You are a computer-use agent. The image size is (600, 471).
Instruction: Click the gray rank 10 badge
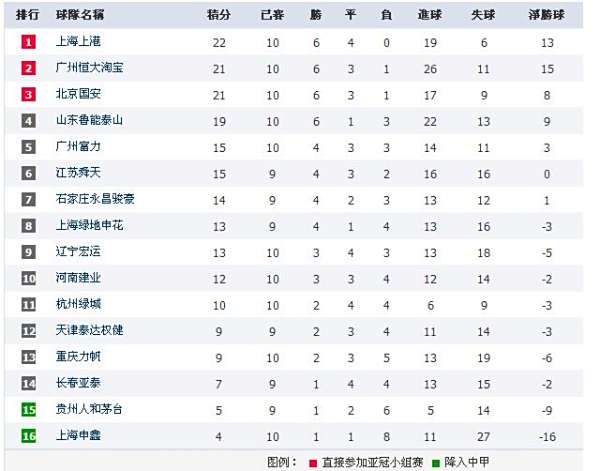pos(28,279)
